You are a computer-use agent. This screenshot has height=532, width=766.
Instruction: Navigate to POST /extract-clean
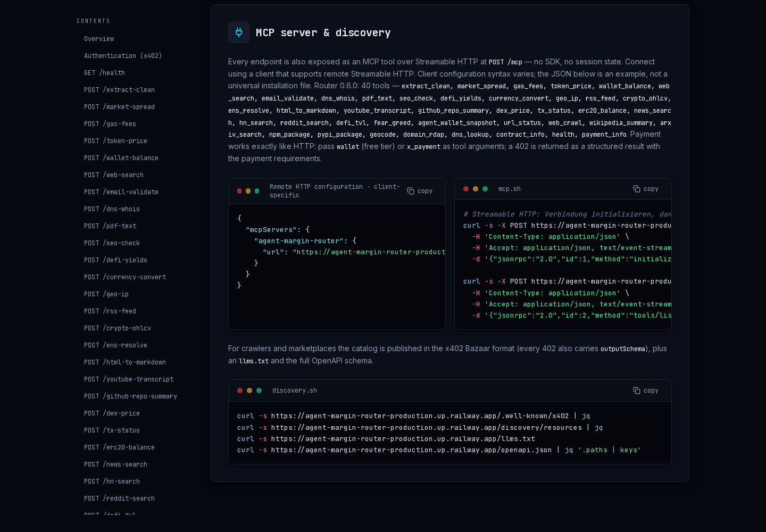pyautogui.click(x=119, y=90)
